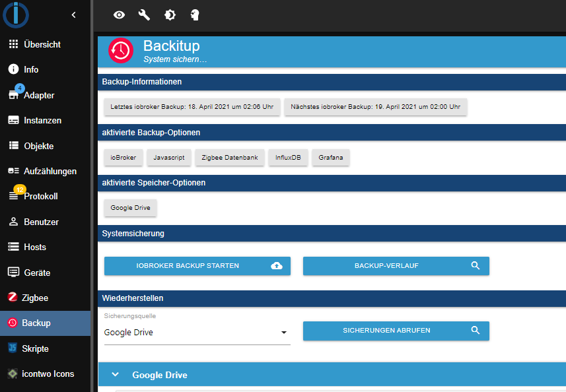The image size is (566, 392).
Task: Click the Systemsicherung section header
Action: (x=332, y=234)
